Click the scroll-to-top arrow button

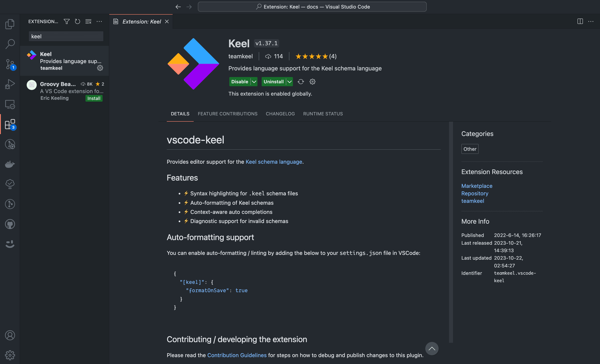[x=432, y=348]
